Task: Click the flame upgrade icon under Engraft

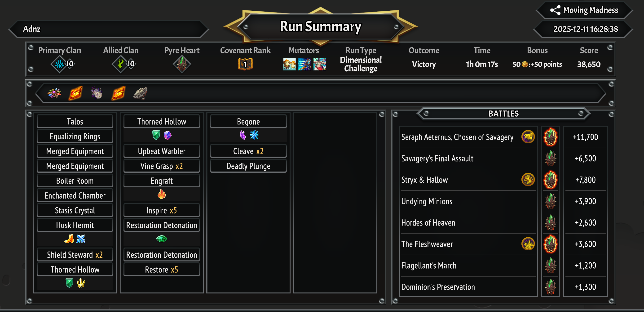Action: click(162, 194)
